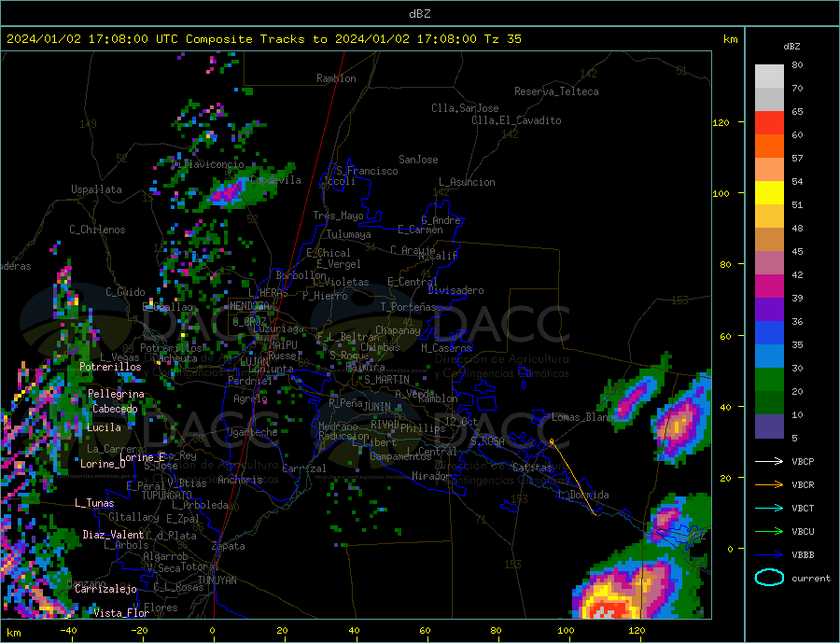Image resolution: width=840 pixels, height=643 pixels.
Task: Click the -20 tick on horizontal axis
Action: (139, 630)
